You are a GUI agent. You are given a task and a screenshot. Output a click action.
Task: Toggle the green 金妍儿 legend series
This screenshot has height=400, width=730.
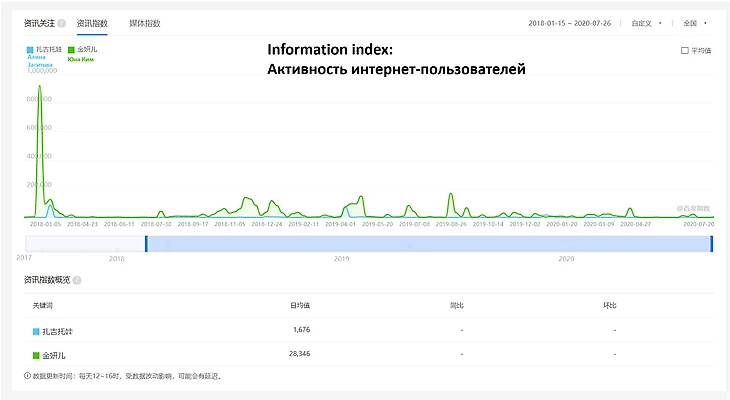82,49
